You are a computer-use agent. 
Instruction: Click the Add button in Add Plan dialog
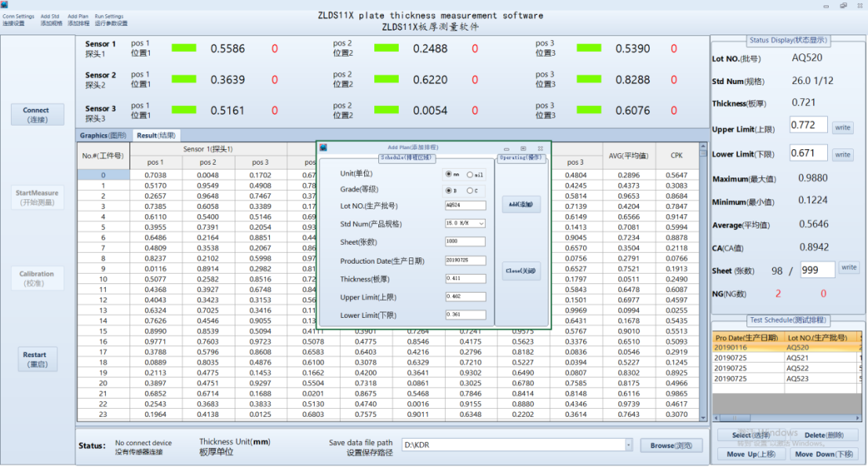(x=521, y=204)
